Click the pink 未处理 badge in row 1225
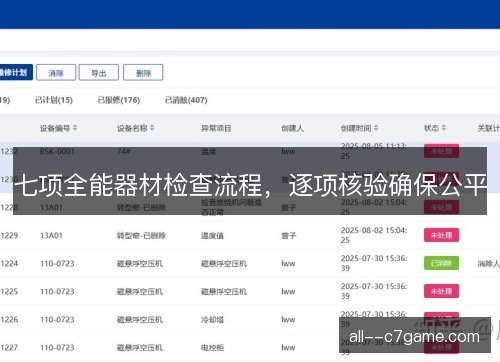This screenshot has height=362, width=500. (x=441, y=291)
